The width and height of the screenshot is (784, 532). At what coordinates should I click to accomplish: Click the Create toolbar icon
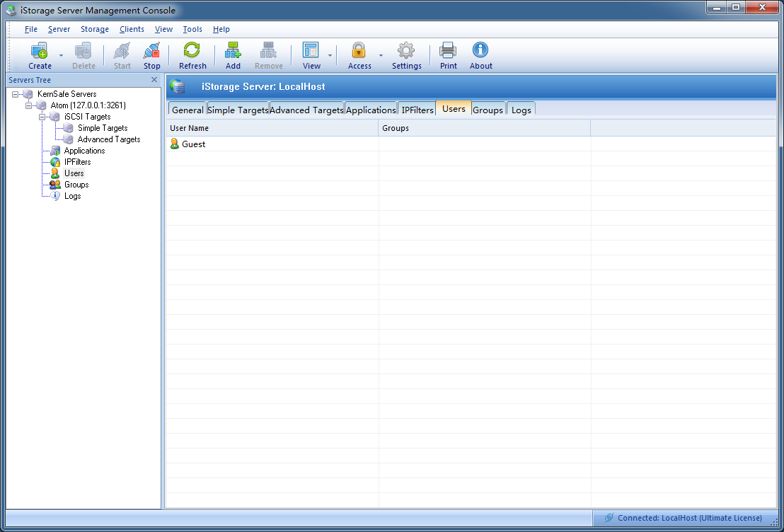point(39,50)
